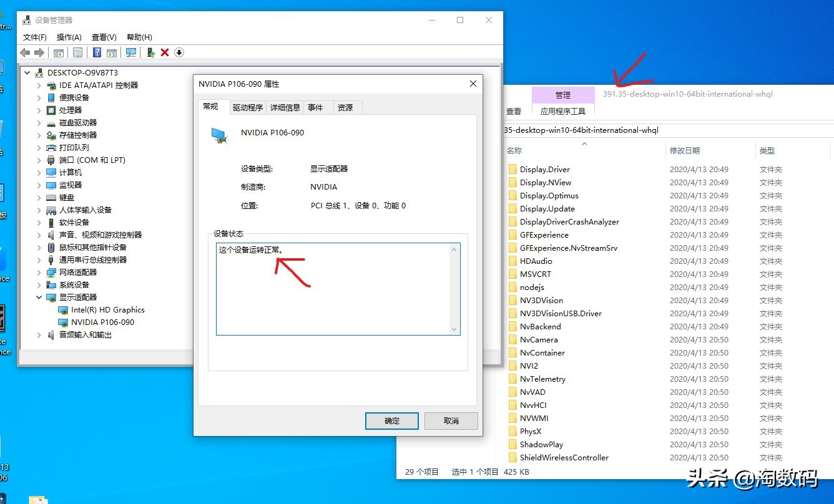Open the 查看(V) menu

coord(103,37)
